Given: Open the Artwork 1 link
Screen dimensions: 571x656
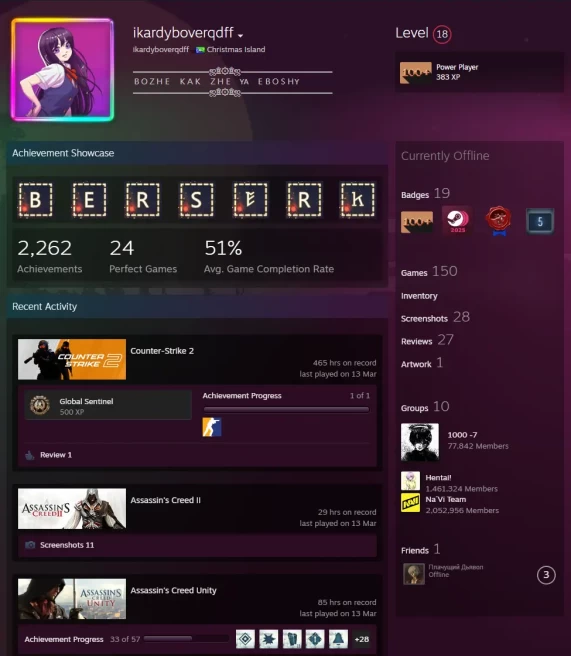Looking at the screenshot, I should click(422, 363).
